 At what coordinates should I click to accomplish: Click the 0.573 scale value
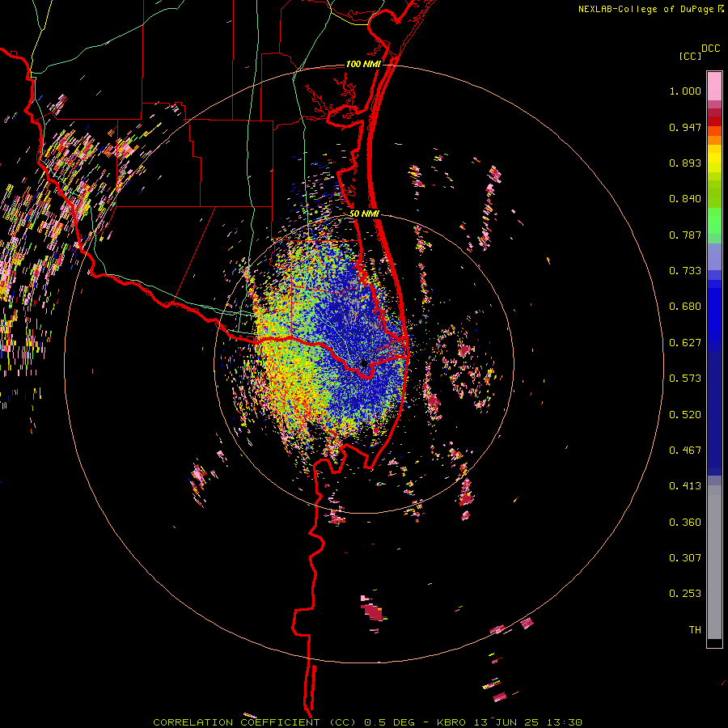685,379
